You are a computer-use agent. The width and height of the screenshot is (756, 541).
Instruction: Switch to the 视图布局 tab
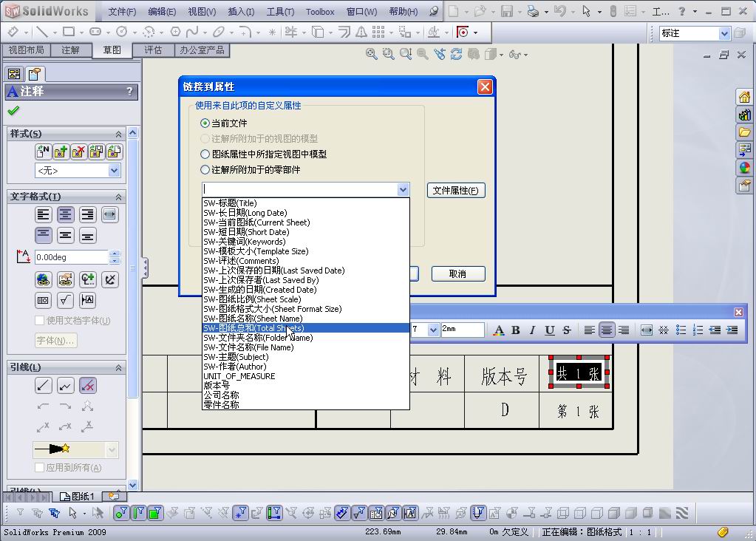click(x=26, y=50)
